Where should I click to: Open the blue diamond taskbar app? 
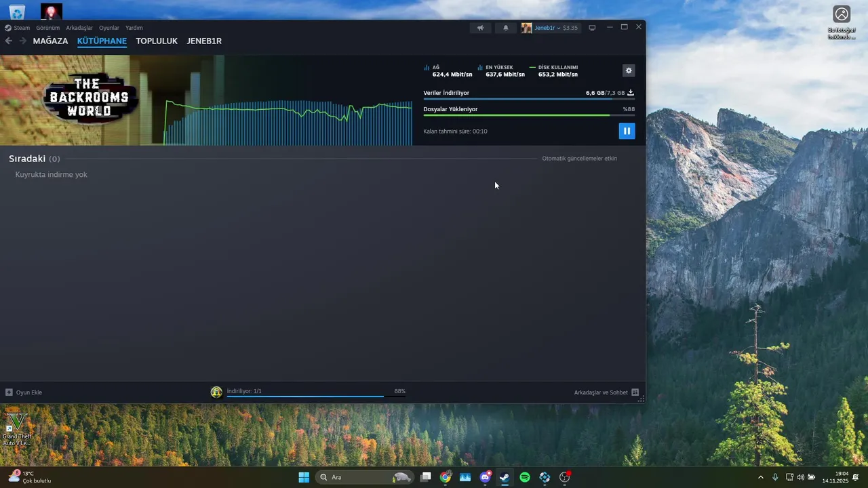point(545,477)
